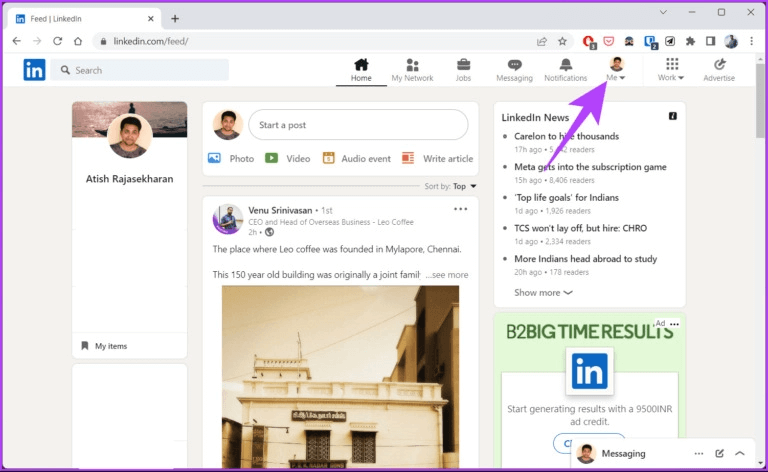This screenshot has width=768, height=472.
Task: Click Venu Srinivasan's profile picture
Action: [x=228, y=219]
